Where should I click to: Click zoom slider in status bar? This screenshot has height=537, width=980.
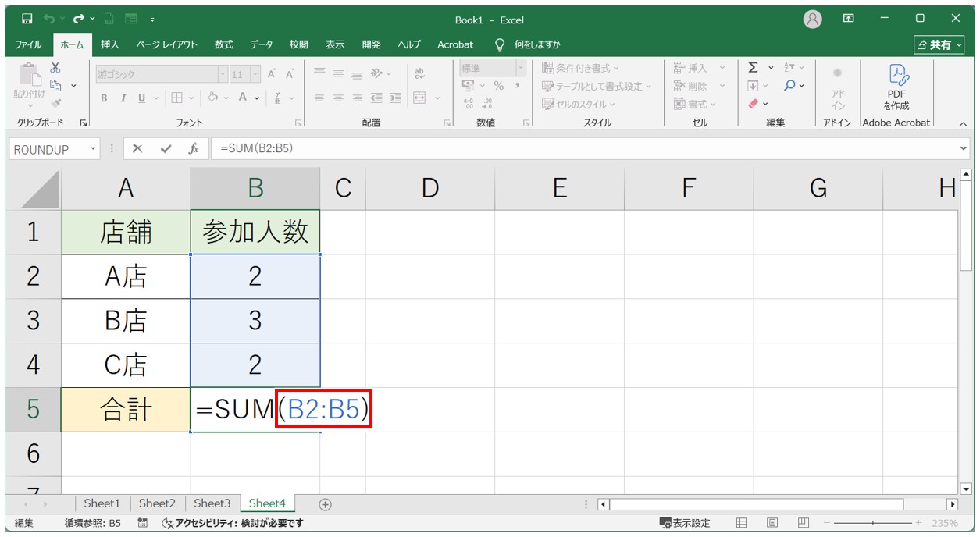tap(872, 523)
